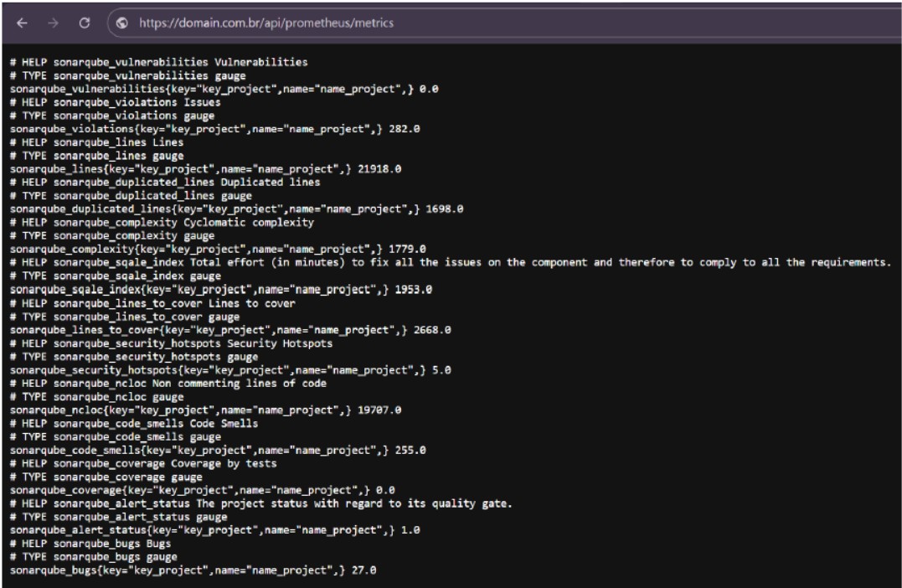Click the sonarqube_violations 282.0 metric line
The width and height of the screenshot is (902, 588).
click(x=214, y=129)
